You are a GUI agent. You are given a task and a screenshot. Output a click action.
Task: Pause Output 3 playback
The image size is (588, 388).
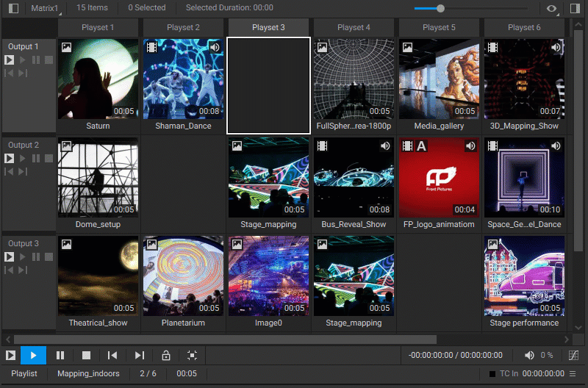pyautogui.click(x=35, y=256)
